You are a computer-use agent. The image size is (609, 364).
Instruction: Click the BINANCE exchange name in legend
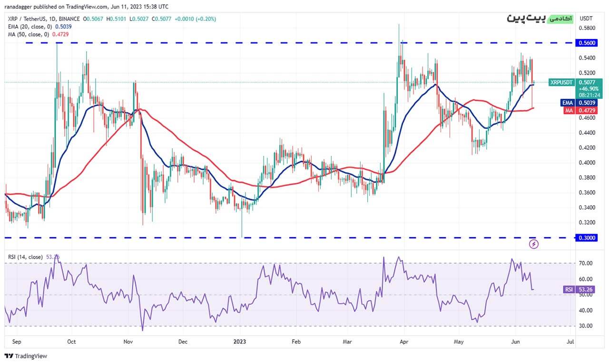[69, 19]
